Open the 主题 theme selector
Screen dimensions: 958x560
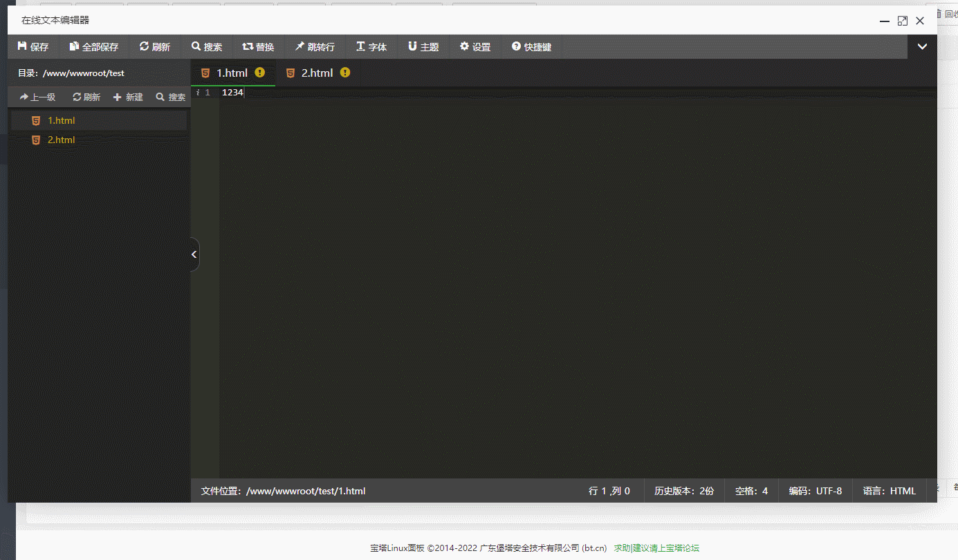click(x=423, y=47)
